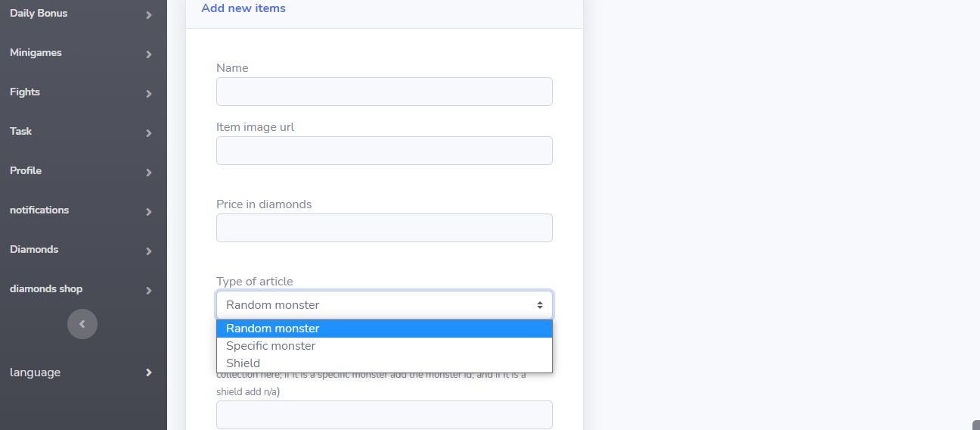Open the Minigames sidebar menu

(x=36, y=53)
